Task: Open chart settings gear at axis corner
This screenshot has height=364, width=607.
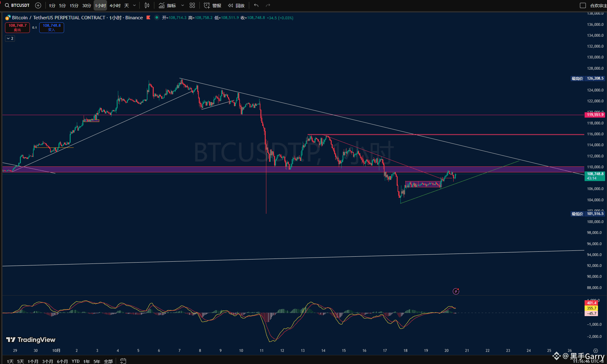Action: 595,351
